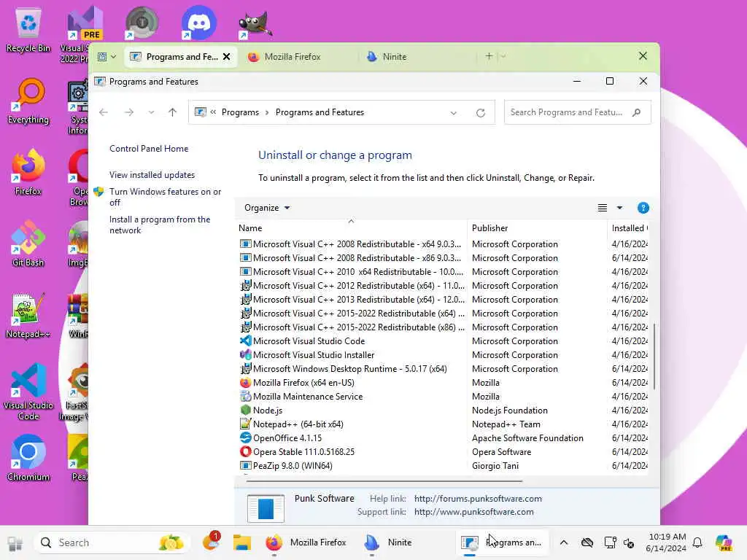
Task: Open File Explorer from the taskbar
Action: (242, 542)
